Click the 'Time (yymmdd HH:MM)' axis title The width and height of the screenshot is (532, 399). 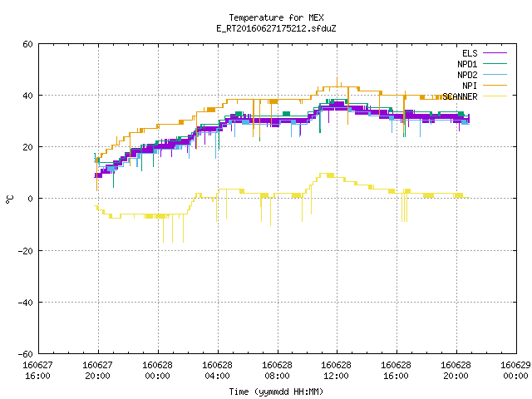point(276,392)
